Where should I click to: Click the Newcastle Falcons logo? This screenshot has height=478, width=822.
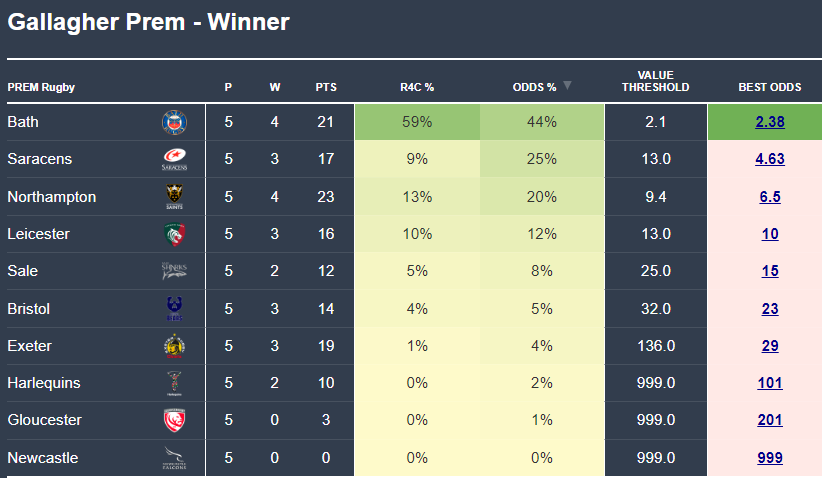174,458
